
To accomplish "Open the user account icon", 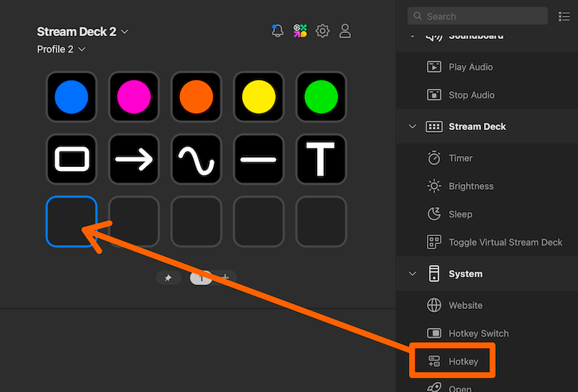I will pos(345,31).
